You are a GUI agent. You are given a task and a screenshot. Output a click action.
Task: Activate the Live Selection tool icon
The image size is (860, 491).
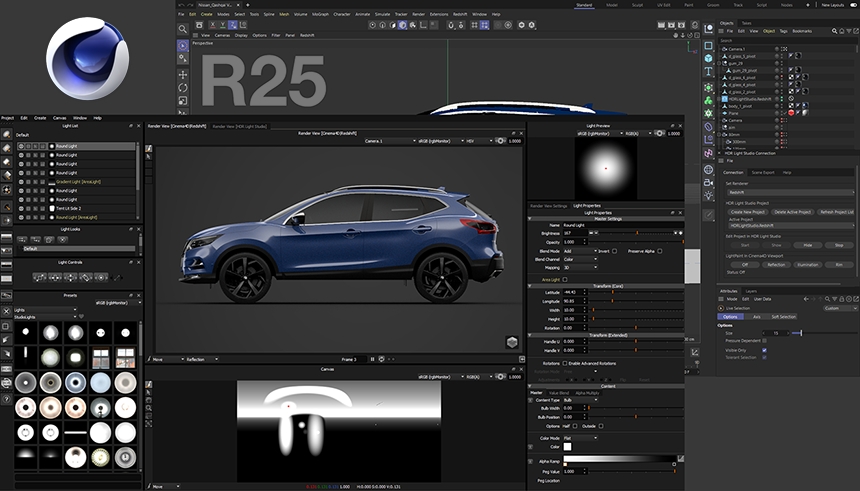183,46
